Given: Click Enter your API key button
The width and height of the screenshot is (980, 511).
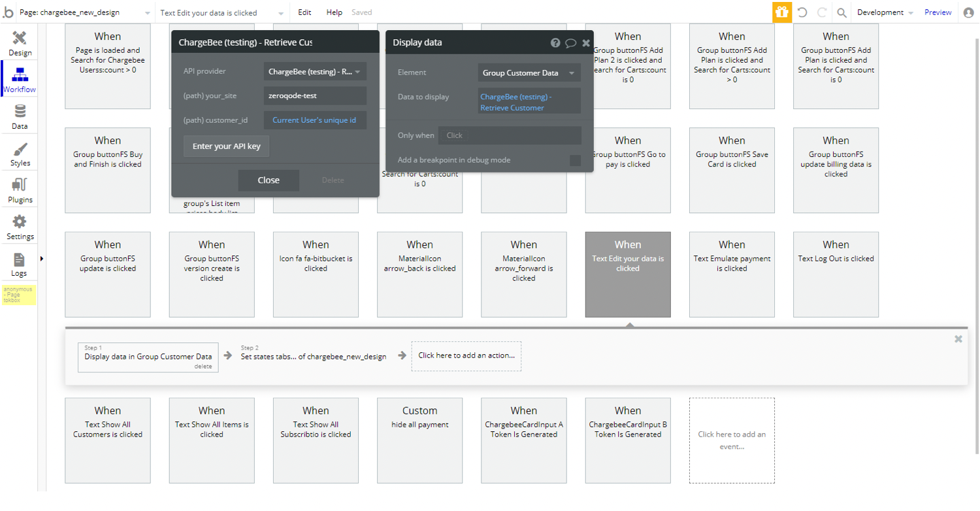Looking at the screenshot, I should click(226, 146).
